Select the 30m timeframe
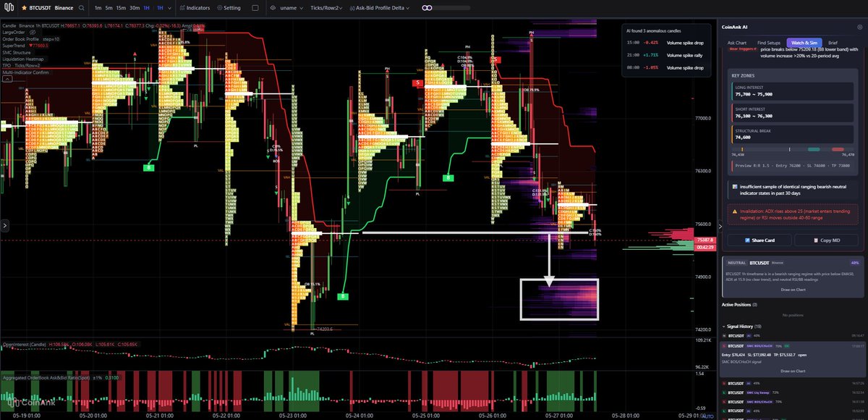868x420 pixels. point(135,8)
